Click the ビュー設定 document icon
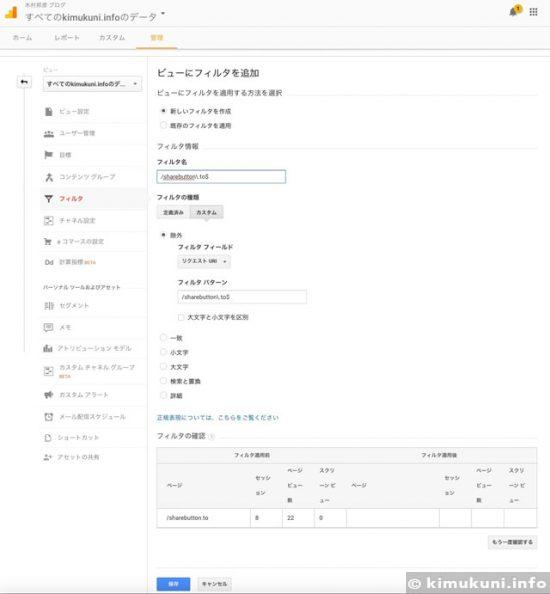Screen dimensions: 550x594 coord(48,111)
